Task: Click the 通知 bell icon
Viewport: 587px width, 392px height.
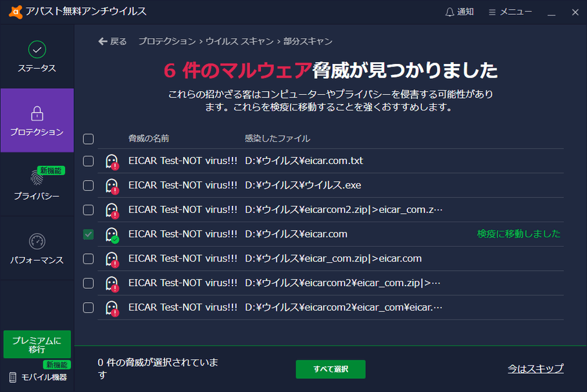Action: (x=449, y=12)
